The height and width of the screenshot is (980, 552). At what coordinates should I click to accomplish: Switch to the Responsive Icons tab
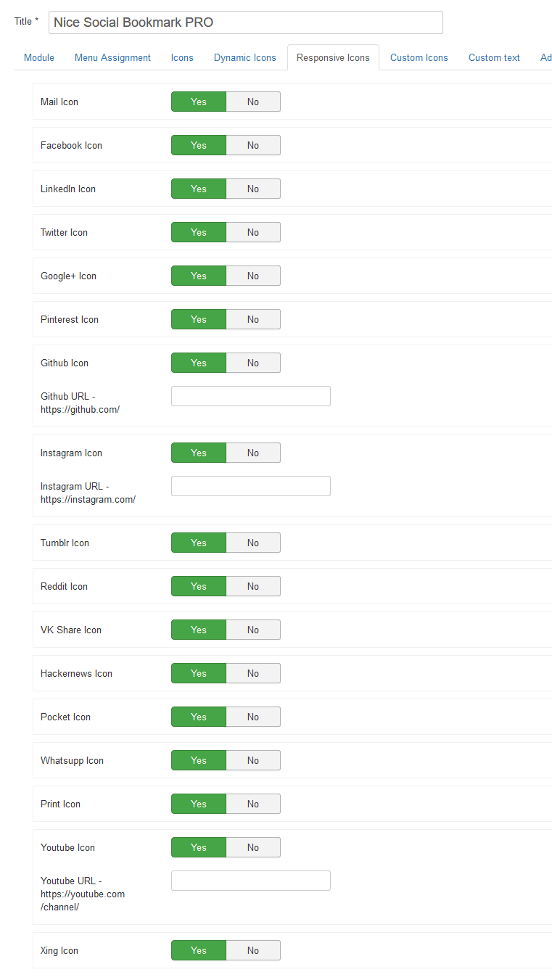[333, 57]
